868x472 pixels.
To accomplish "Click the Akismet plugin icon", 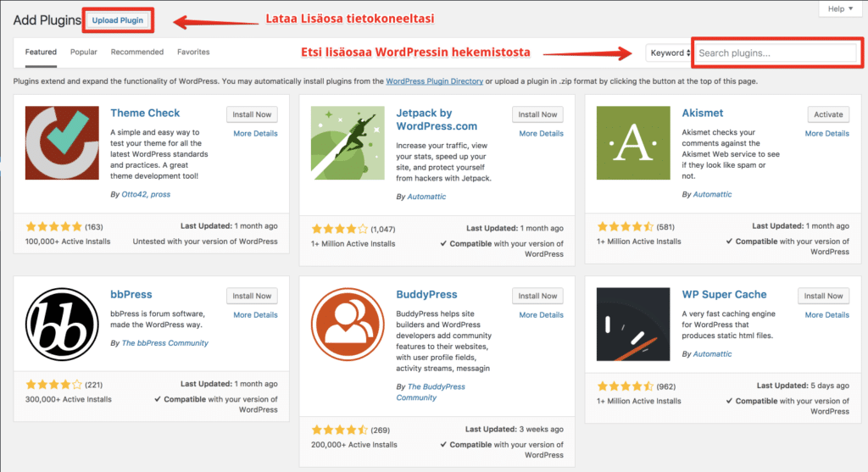I will pos(633,142).
